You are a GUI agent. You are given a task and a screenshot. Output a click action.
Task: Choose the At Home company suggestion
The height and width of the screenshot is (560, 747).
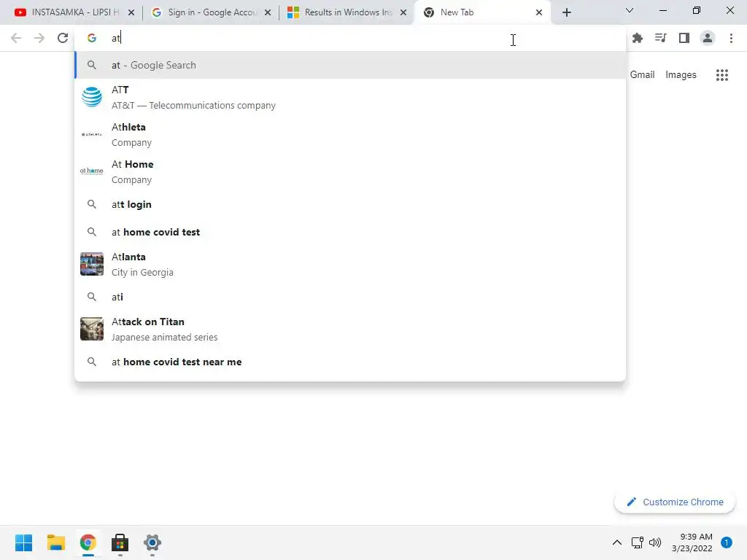pyautogui.click(x=350, y=171)
